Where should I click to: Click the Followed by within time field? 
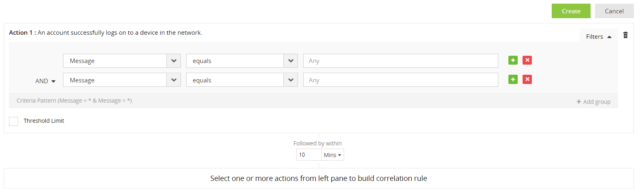(309, 155)
